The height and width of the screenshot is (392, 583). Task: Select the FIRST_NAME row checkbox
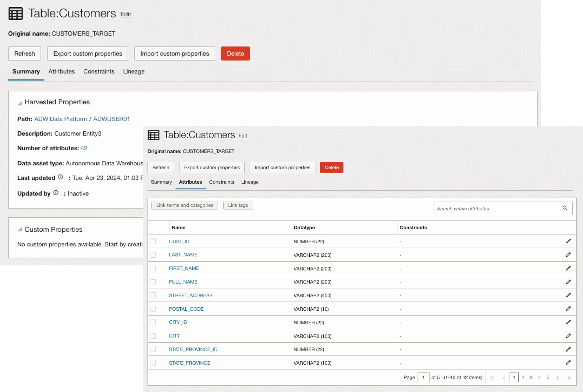[153, 268]
